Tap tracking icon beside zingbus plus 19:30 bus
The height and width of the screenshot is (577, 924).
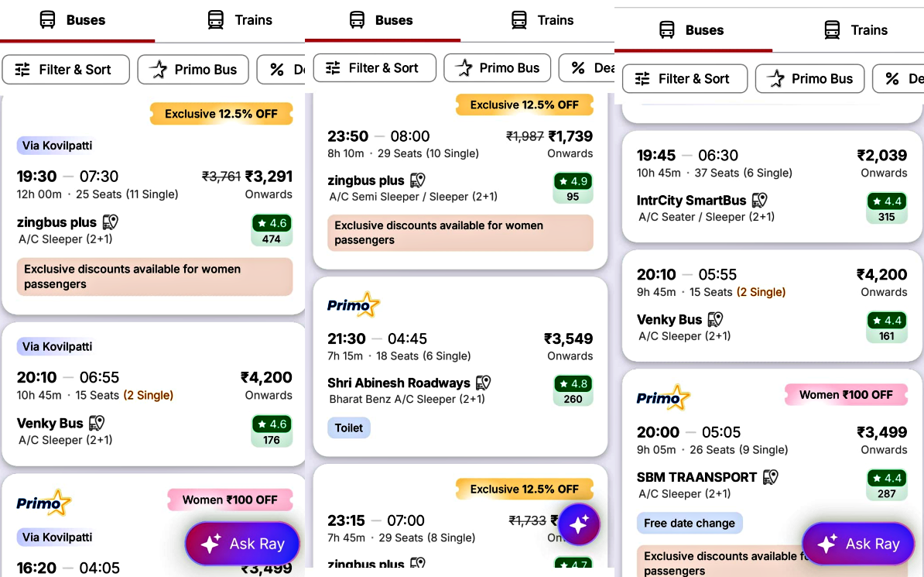click(x=110, y=222)
